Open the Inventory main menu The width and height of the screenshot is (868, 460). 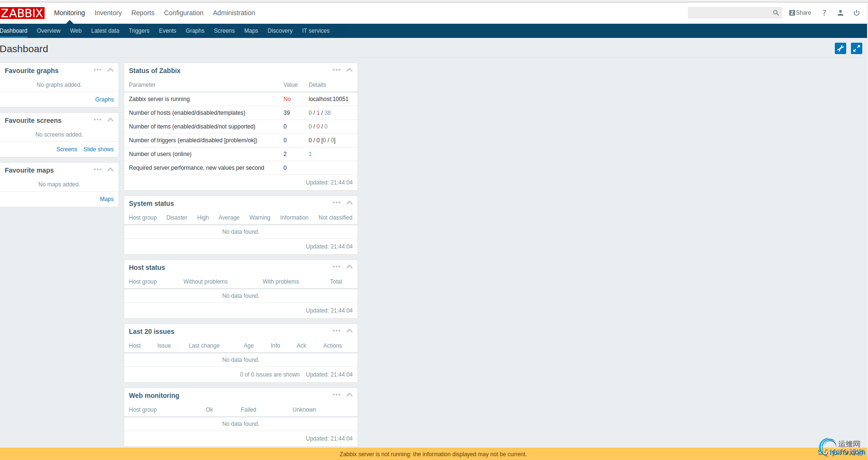click(x=108, y=13)
